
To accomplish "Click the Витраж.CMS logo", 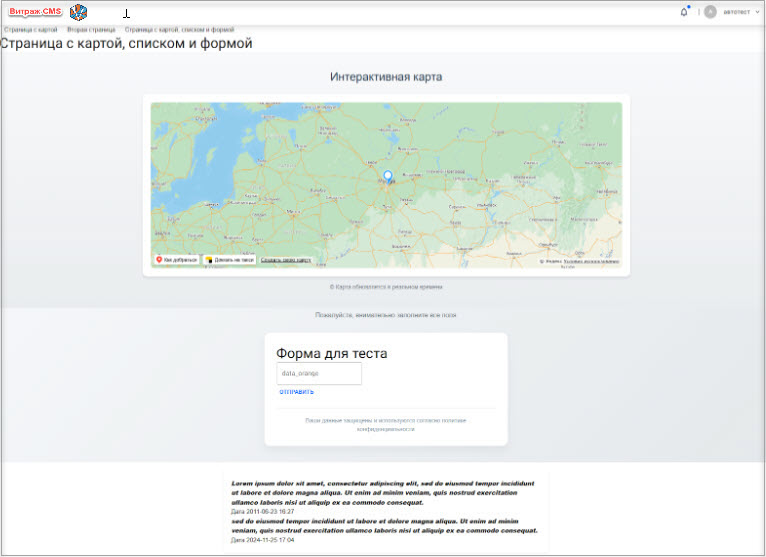I will coord(35,12).
